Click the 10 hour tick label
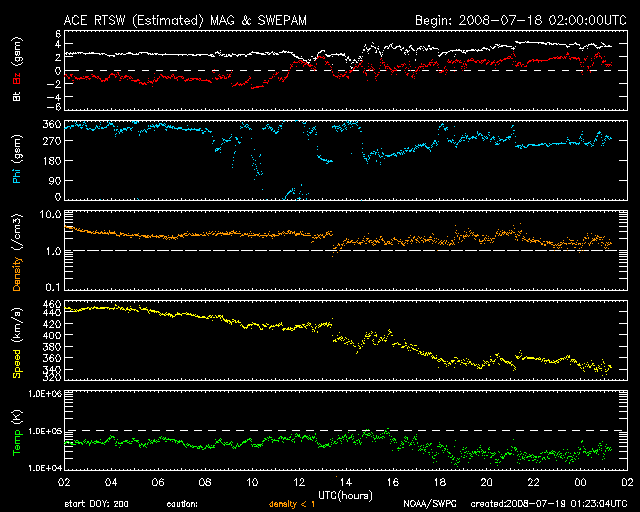The image size is (640, 512). pyautogui.click(x=252, y=483)
